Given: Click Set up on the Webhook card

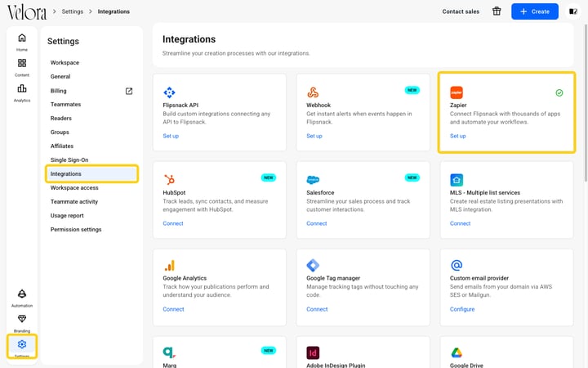Looking at the screenshot, I should (x=314, y=136).
